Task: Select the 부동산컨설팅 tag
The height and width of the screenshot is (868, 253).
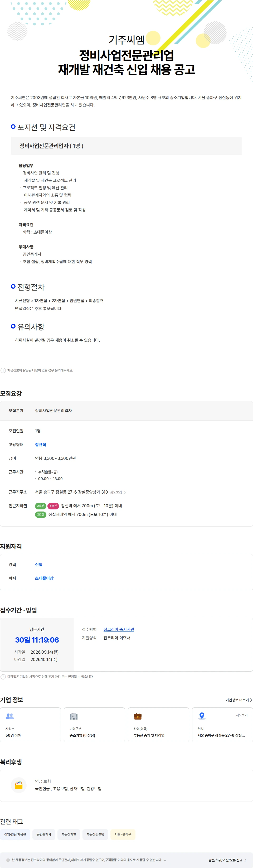Action: click(95, 834)
